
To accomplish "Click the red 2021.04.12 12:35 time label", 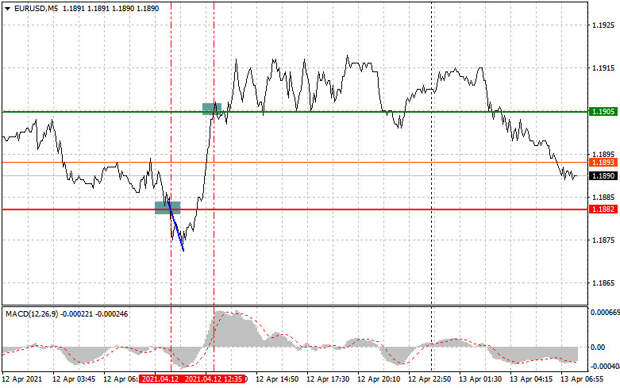I will coord(214,379).
